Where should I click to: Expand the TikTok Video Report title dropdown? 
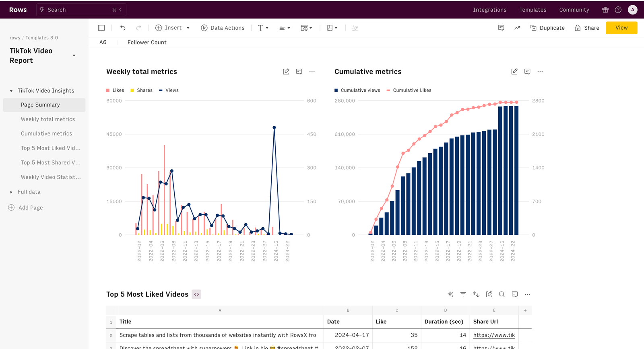pyautogui.click(x=74, y=55)
